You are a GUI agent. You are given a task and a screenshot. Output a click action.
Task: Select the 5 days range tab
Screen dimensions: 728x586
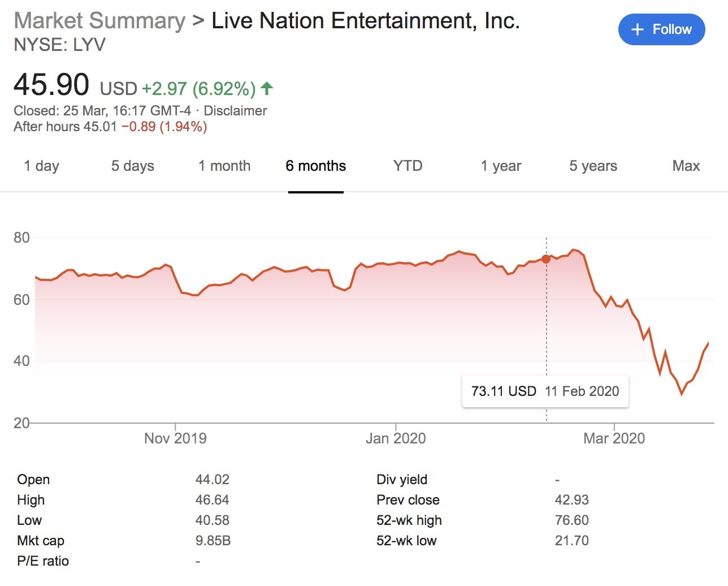coord(132,166)
